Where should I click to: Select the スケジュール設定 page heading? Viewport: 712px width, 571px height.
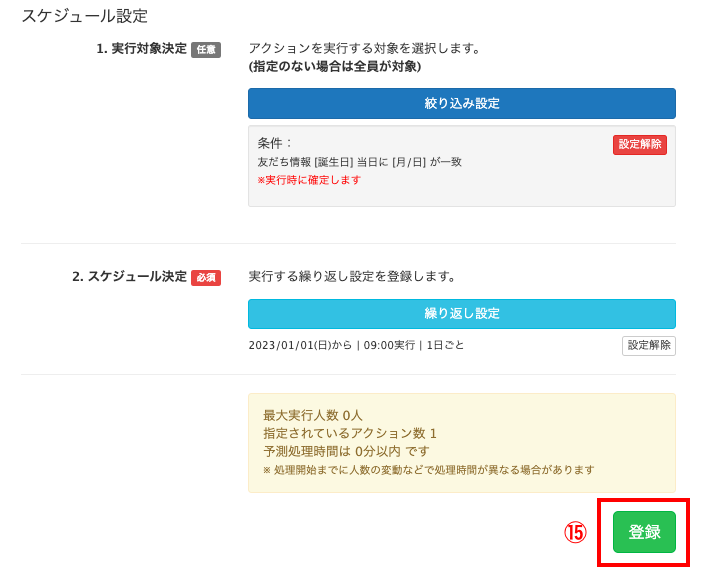click(84, 16)
